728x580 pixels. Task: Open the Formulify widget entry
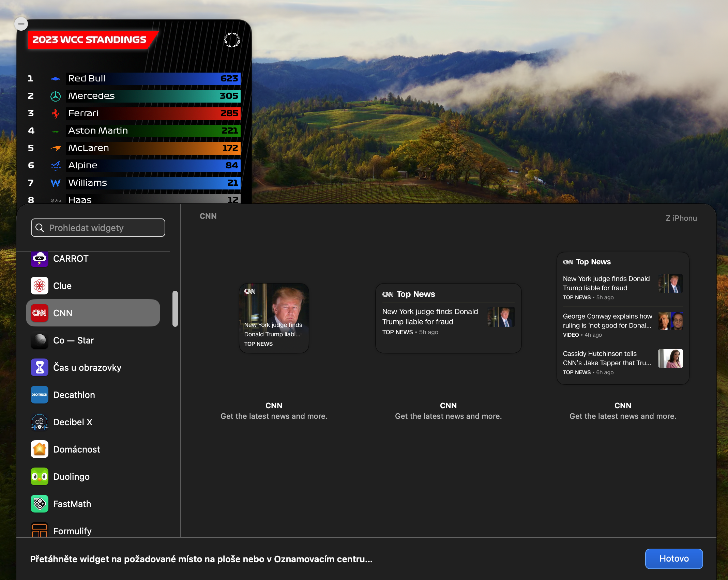(72, 531)
